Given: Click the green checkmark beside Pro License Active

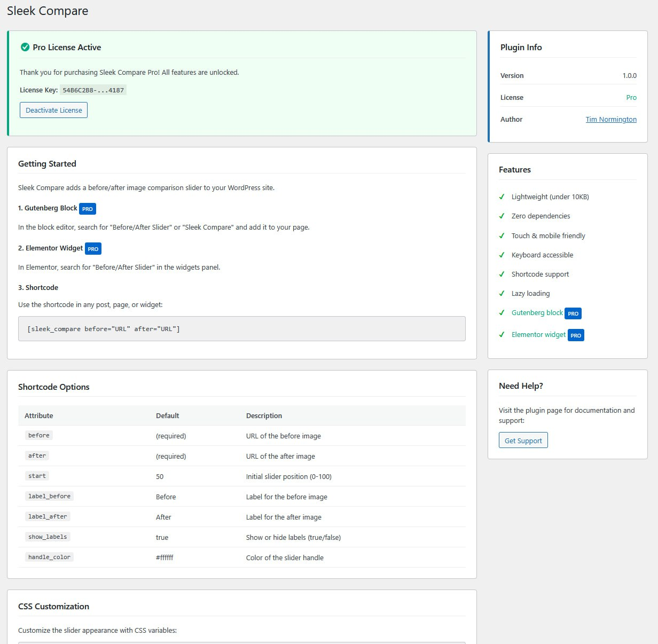Looking at the screenshot, I should click(x=25, y=47).
